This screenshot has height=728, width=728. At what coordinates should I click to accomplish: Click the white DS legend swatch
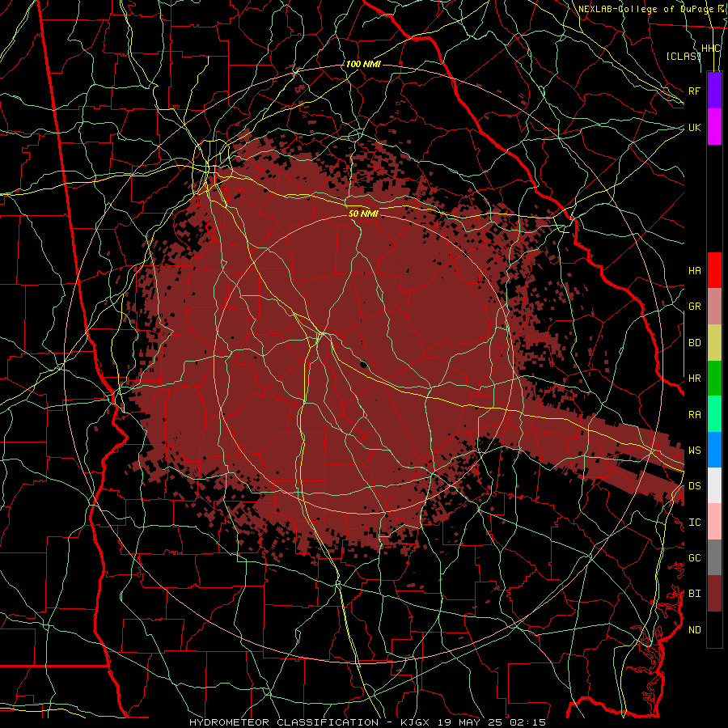point(714,485)
